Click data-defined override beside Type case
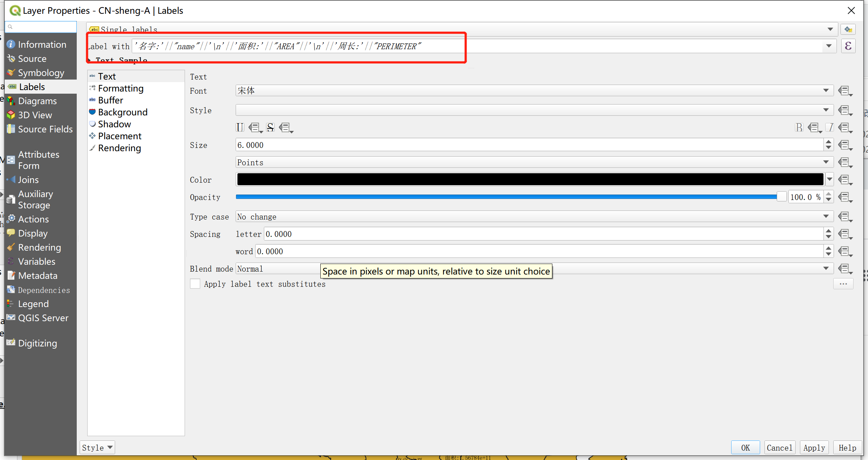This screenshot has height=460, width=868. pos(845,217)
